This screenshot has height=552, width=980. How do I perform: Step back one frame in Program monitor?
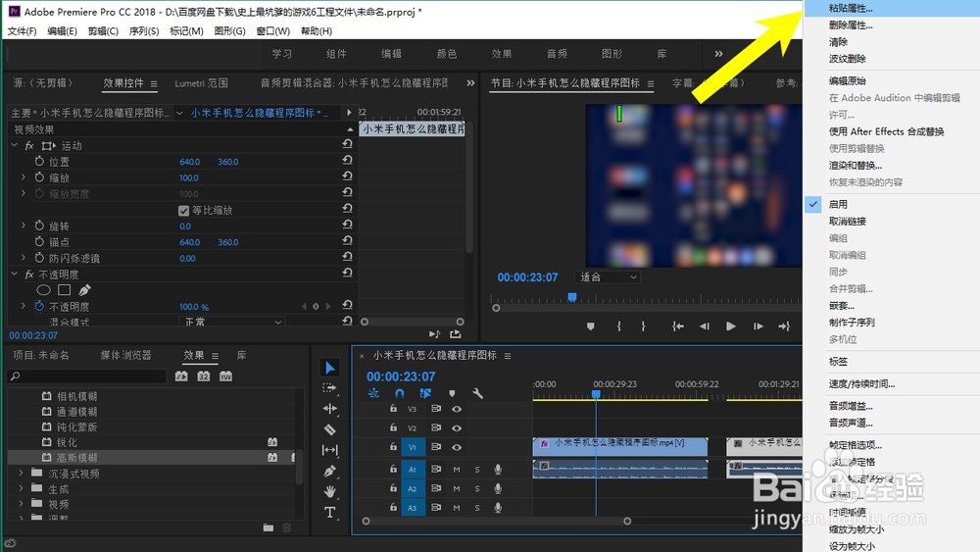[x=705, y=326]
